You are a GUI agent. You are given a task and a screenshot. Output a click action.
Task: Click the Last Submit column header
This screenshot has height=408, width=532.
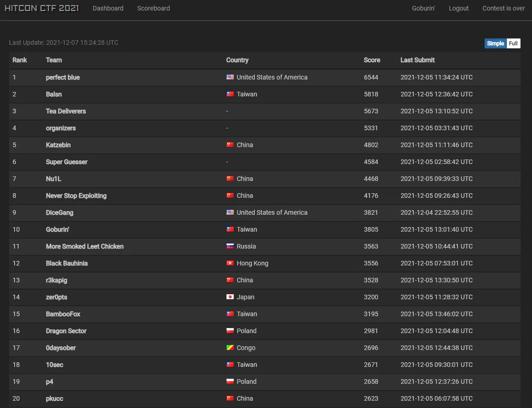417,60
